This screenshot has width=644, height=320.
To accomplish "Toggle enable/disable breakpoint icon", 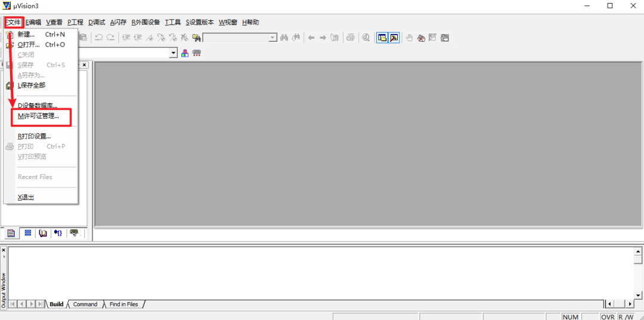I will (x=432, y=38).
